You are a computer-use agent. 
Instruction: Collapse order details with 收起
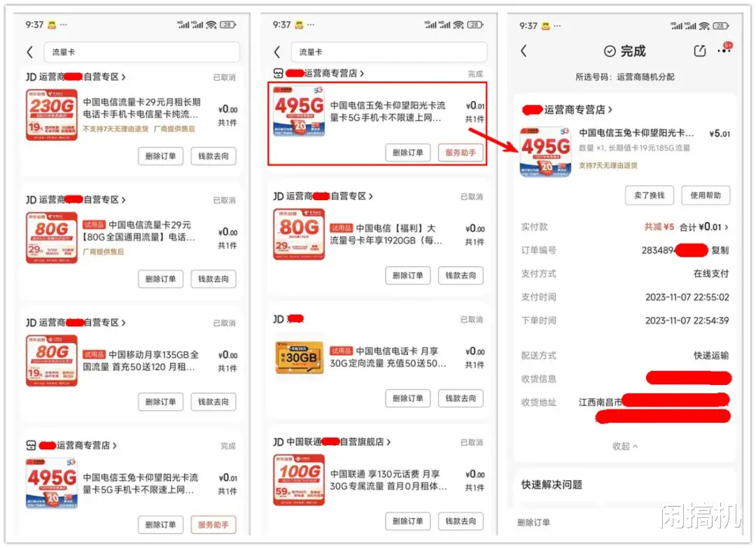pyautogui.click(x=625, y=447)
